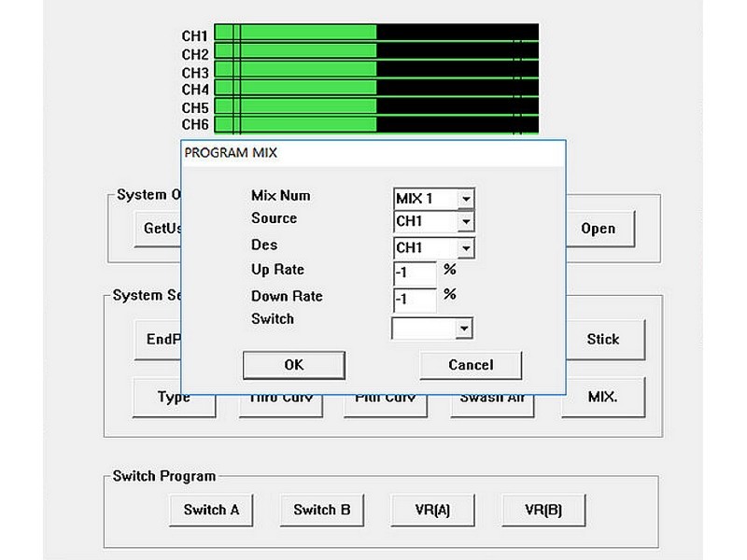Click the VR(B) button
The width and height of the screenshot is (747, 560).
click(x=543, y=510)
